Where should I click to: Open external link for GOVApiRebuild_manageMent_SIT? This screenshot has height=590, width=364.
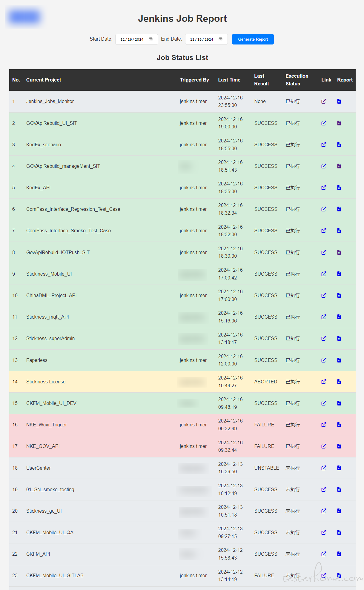[x=324, y=166]
